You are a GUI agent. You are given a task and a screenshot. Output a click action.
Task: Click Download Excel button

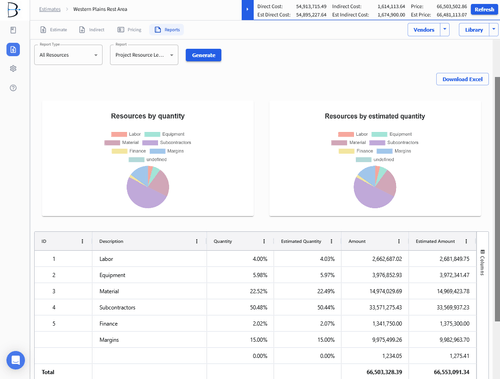point(462,79)
